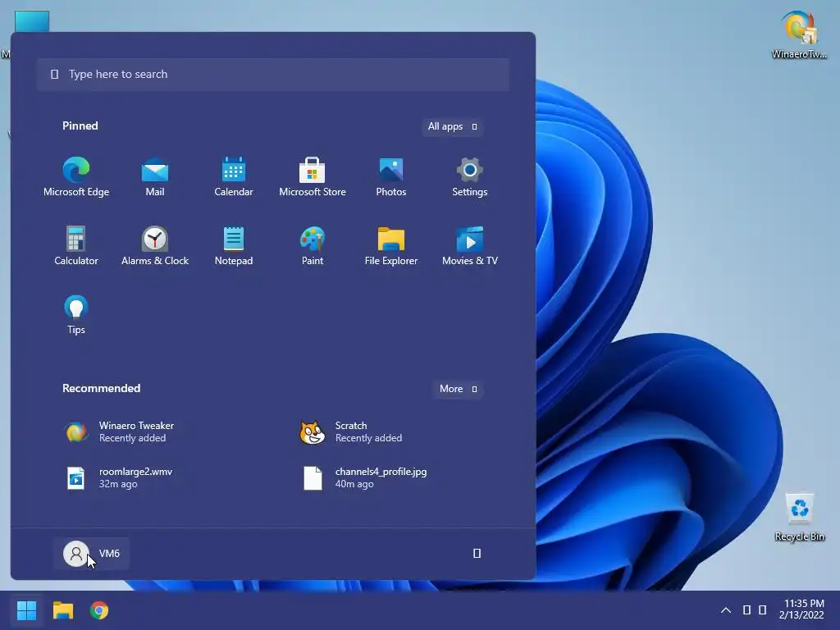Click the power button in Start menu

click(477, 553)
